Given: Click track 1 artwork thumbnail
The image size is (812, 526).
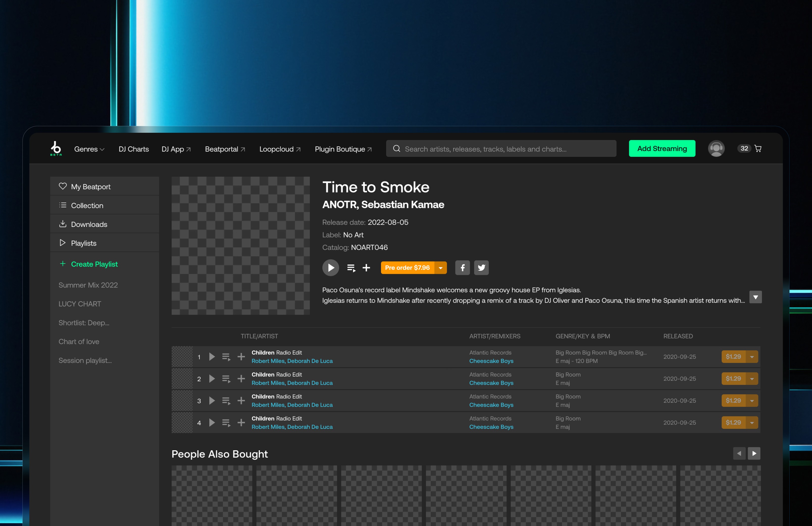Looking at the screenshot, I should pyautogui.click(x=182, y=357).
